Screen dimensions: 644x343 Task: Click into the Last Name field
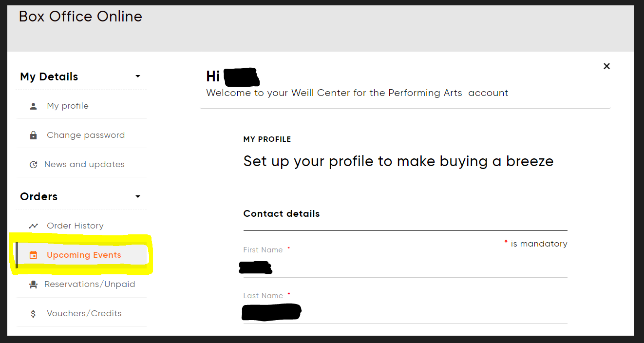[405, 312]
